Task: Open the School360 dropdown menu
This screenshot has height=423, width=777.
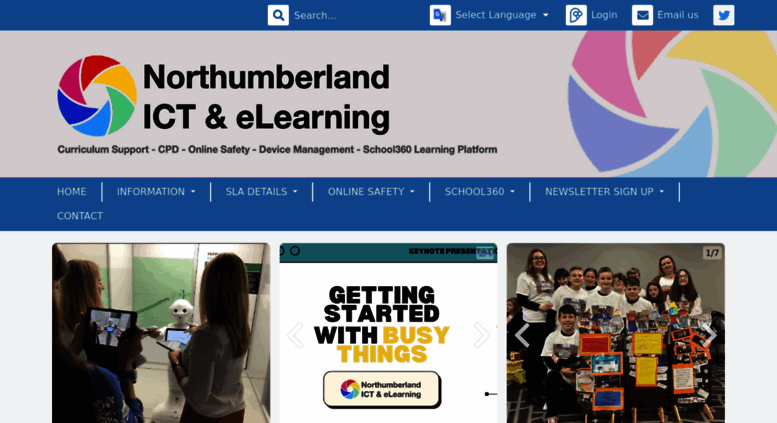Action: pyautogui.click(x=480, y=192)
